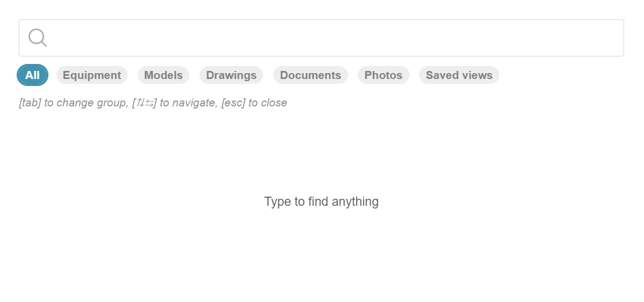
Task: Click the keyboard shortcuts hint text
Action: click(153, 103)
